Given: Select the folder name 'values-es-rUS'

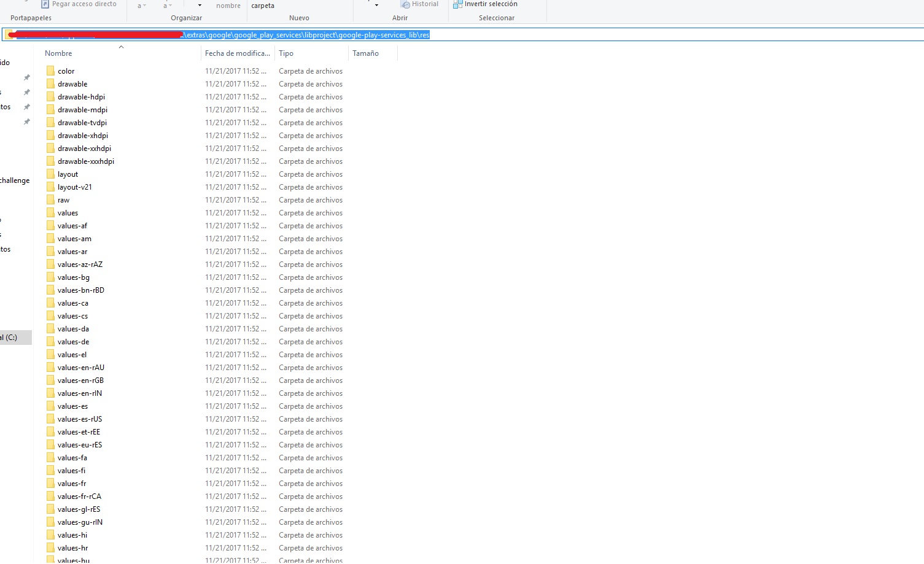Looking at the screenshot, I should [80, 419].
